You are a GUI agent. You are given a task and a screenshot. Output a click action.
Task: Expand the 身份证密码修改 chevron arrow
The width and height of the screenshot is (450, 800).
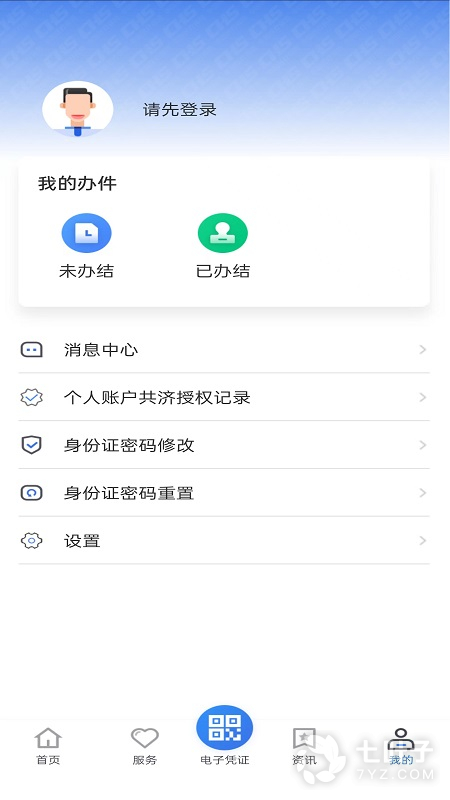(x=422, y=445)
